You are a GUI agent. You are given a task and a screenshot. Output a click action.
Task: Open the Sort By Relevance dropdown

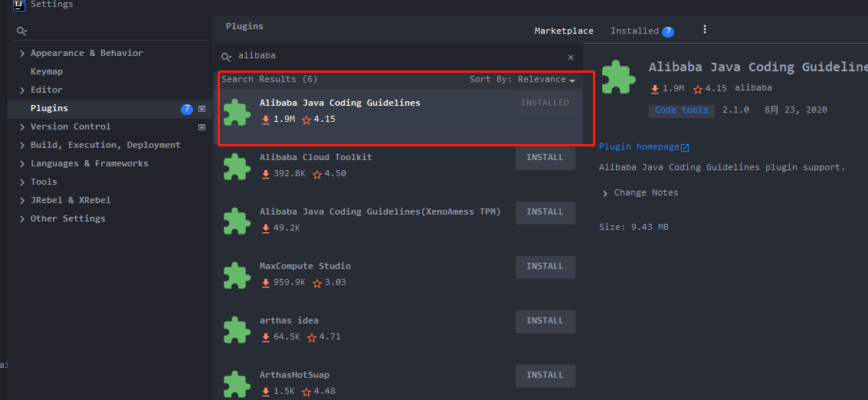(522, 80)
